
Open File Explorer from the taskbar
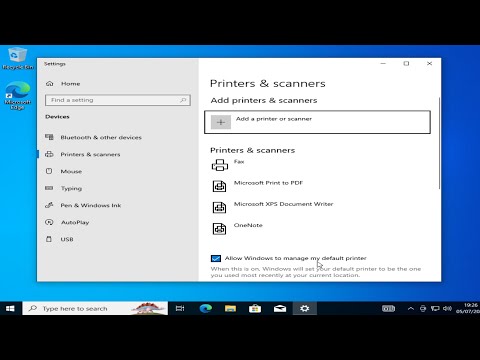pyautogui.click(x=230, y=309)
